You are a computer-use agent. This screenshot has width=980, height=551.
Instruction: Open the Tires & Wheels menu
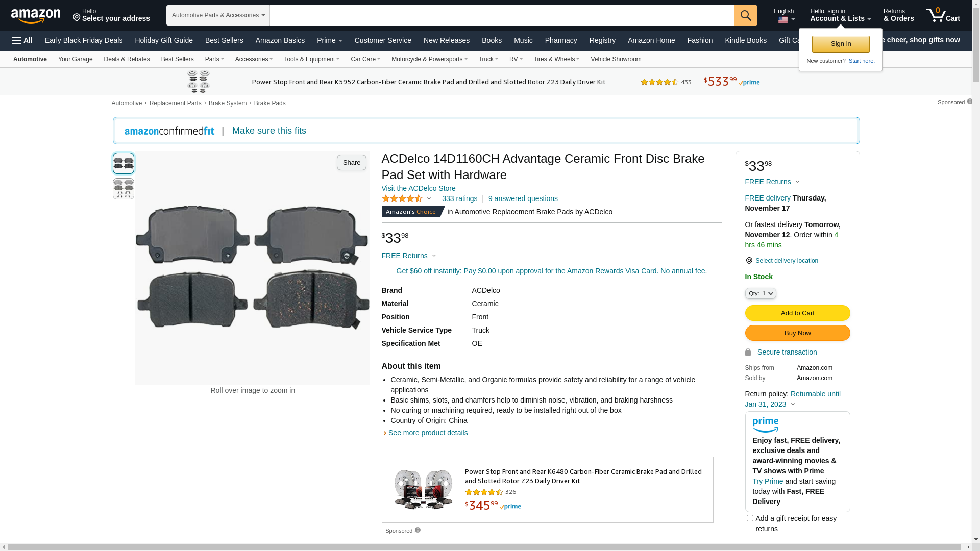coord(556,59)
